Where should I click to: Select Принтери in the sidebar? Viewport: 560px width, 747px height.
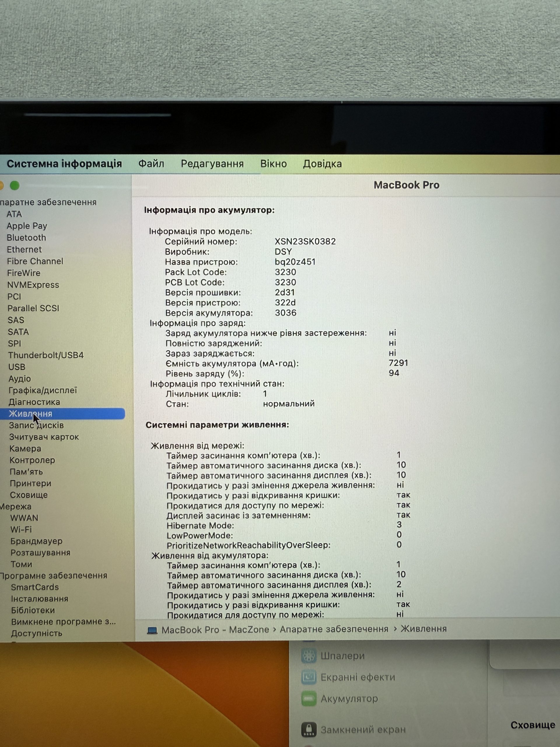31,484
